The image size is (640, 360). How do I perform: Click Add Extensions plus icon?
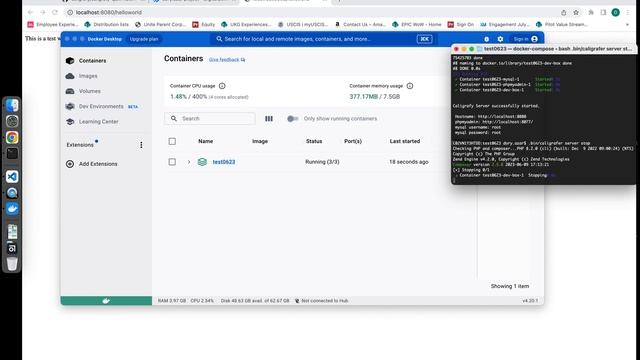[x=70, y=164]
